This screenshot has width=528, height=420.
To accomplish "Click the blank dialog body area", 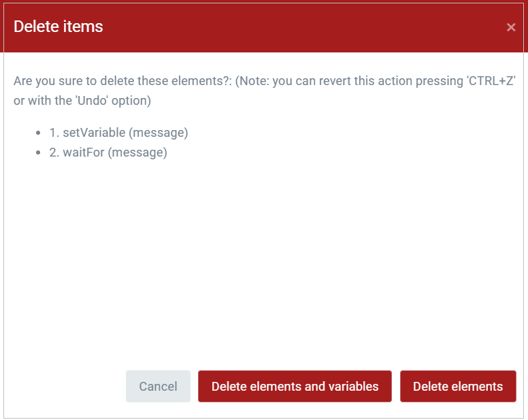I will click(x=264, y=259).
